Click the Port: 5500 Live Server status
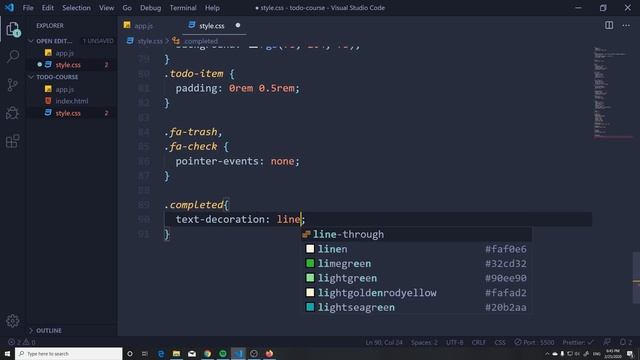The height and width of the screenshot is (360, 640). coord(534,342)
